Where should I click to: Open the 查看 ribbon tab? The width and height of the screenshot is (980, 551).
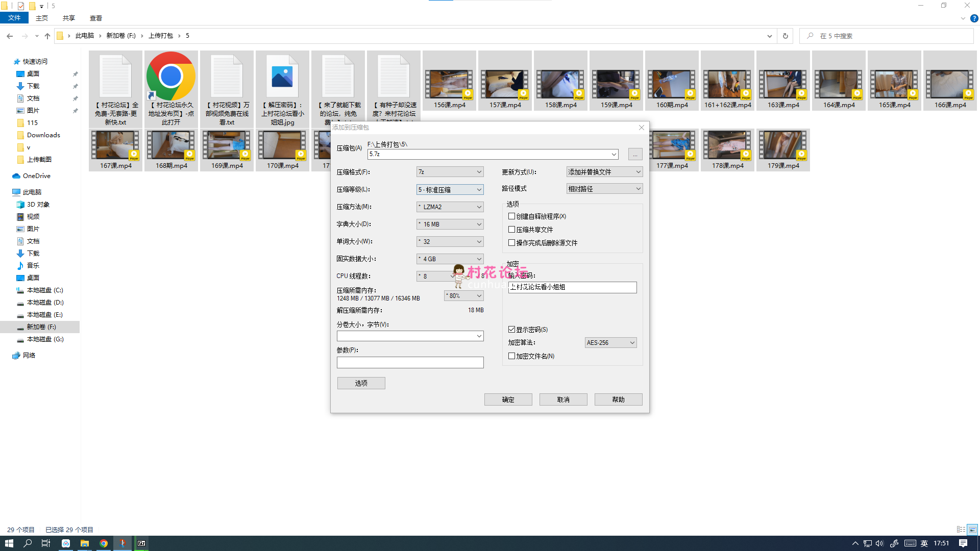pos(95,18)
